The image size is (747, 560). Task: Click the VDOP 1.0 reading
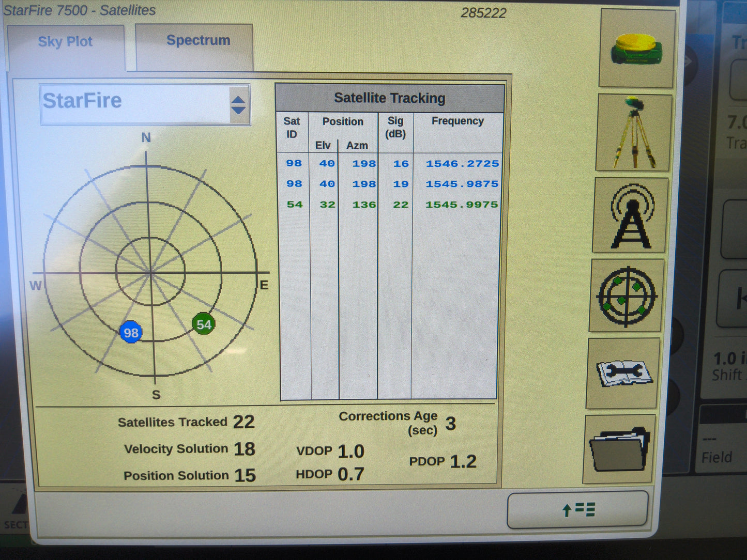click(330, 452)
